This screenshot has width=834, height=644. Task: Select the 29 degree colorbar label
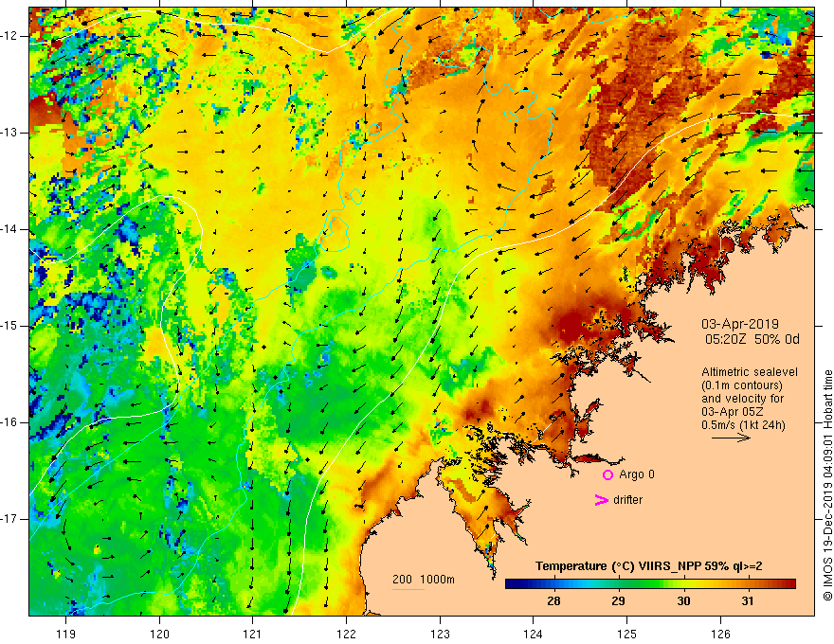[x=618, y=601]
